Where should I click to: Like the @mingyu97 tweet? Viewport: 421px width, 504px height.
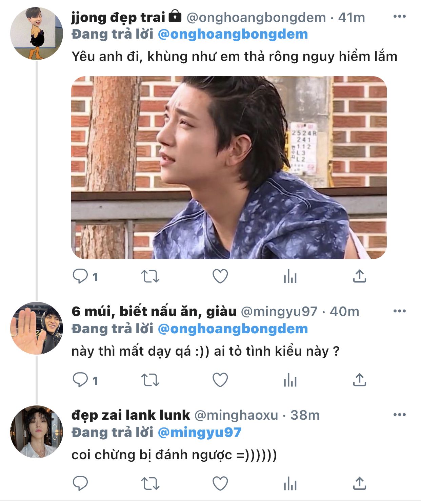(220, 380)
